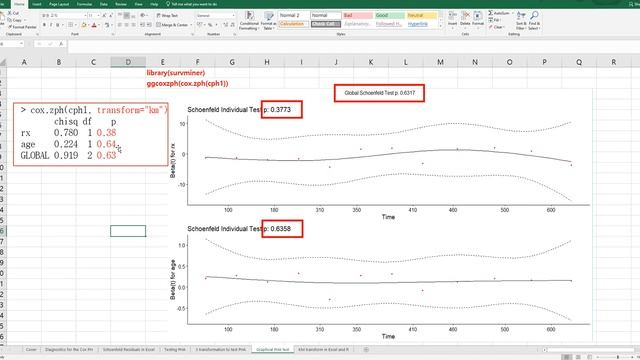
Task: Switch to the Review ribbon tab
Action: (121, 4)
